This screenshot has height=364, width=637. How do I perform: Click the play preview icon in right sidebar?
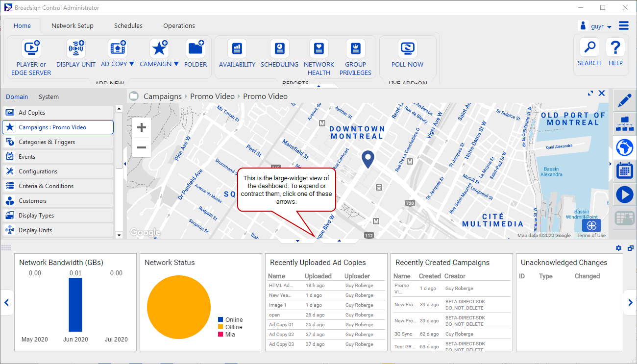625,194
